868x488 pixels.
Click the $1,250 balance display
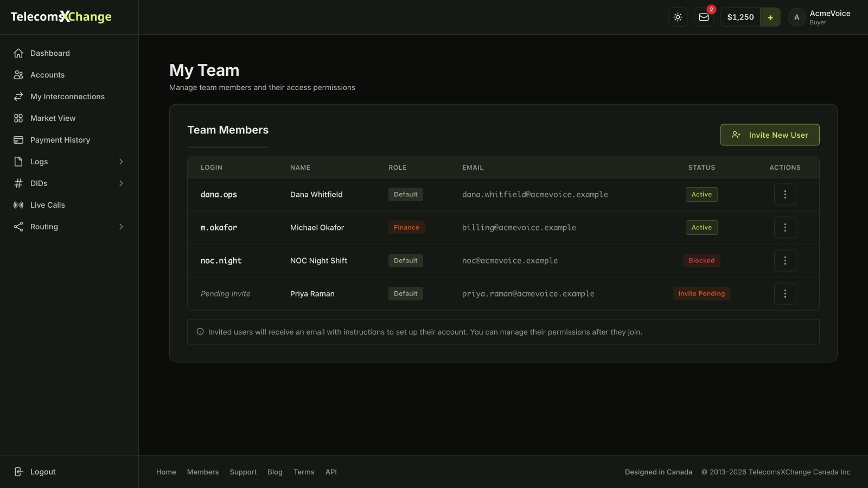coord(741,17)
